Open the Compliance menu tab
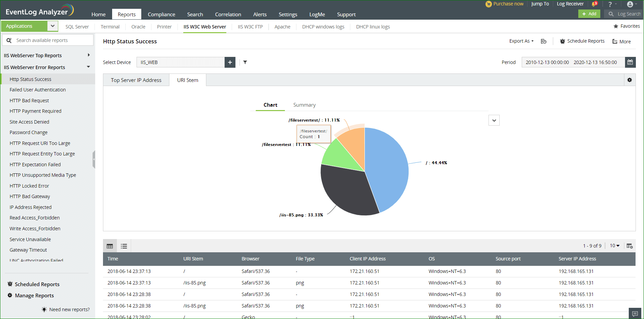This screenshot has width=644, height=319. click(x=161, y=15)
